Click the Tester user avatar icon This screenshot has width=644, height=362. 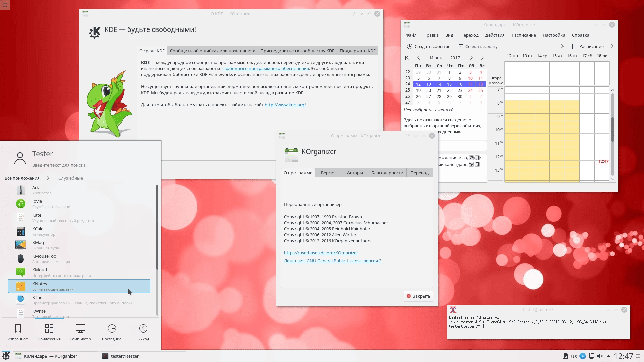click(20, 158)
